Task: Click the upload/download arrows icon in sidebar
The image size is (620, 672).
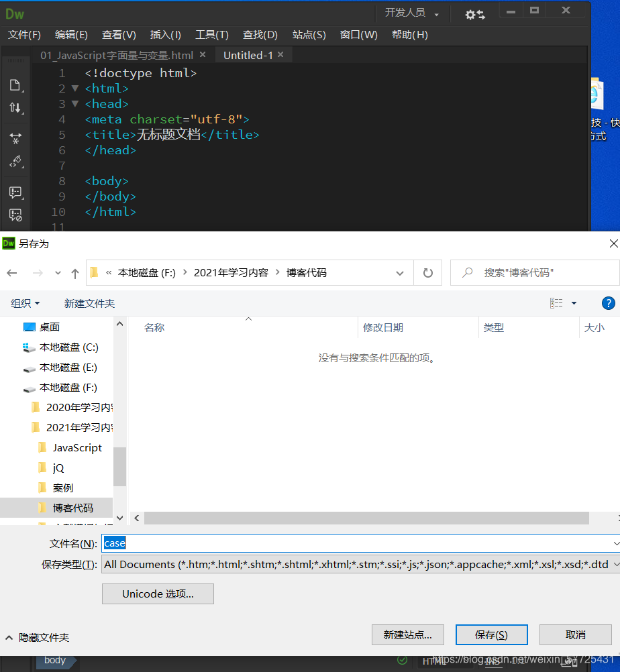Action: coord(15,107)
